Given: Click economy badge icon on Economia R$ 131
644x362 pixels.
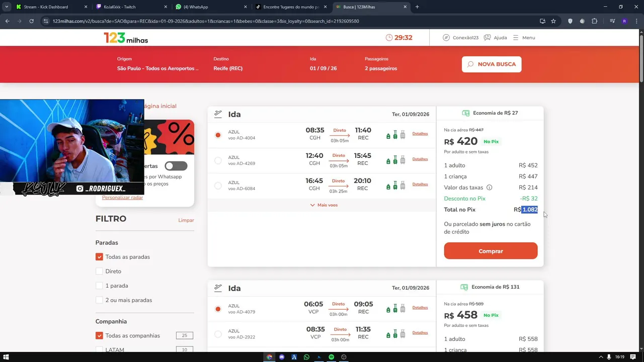Looking at the screenshot, I should coord(464,287).
